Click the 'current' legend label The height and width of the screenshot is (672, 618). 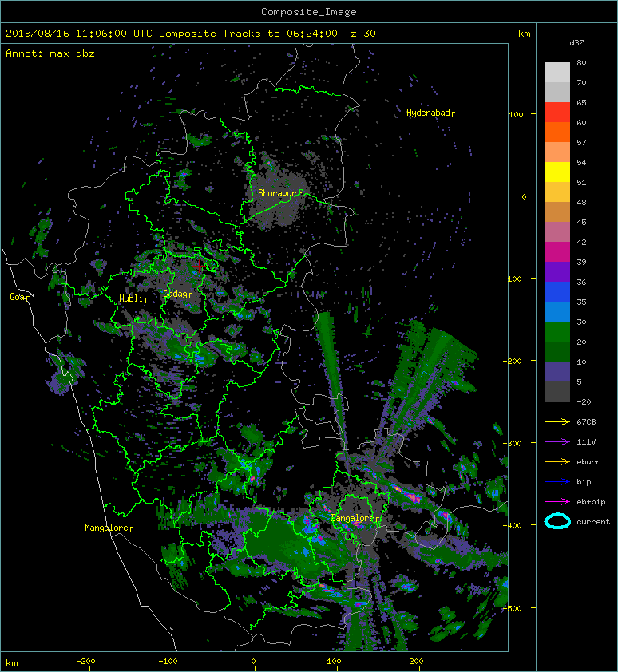pyautogui.click(x=593, y=522)
